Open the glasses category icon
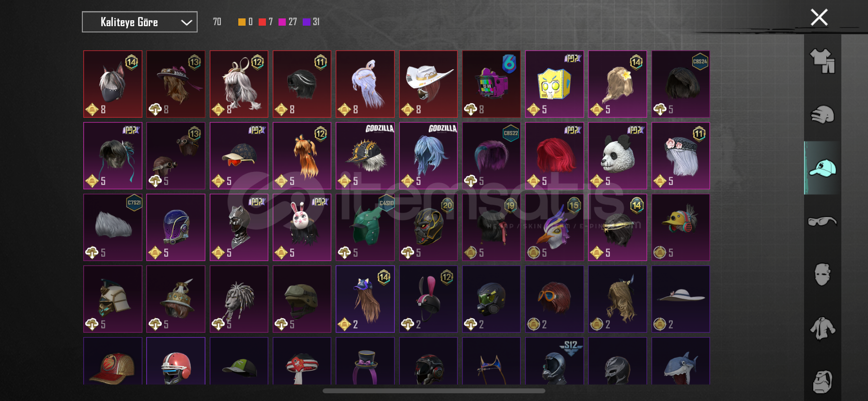 pyautogui.click(x=822, y=221)
